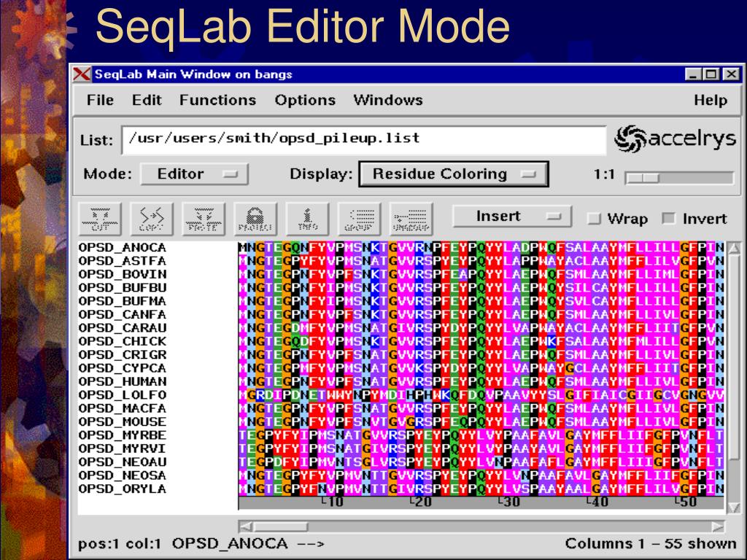The height and width of the screenshot is (560, 747).
Task: Open the Help menu
Action: coord(711,100)
